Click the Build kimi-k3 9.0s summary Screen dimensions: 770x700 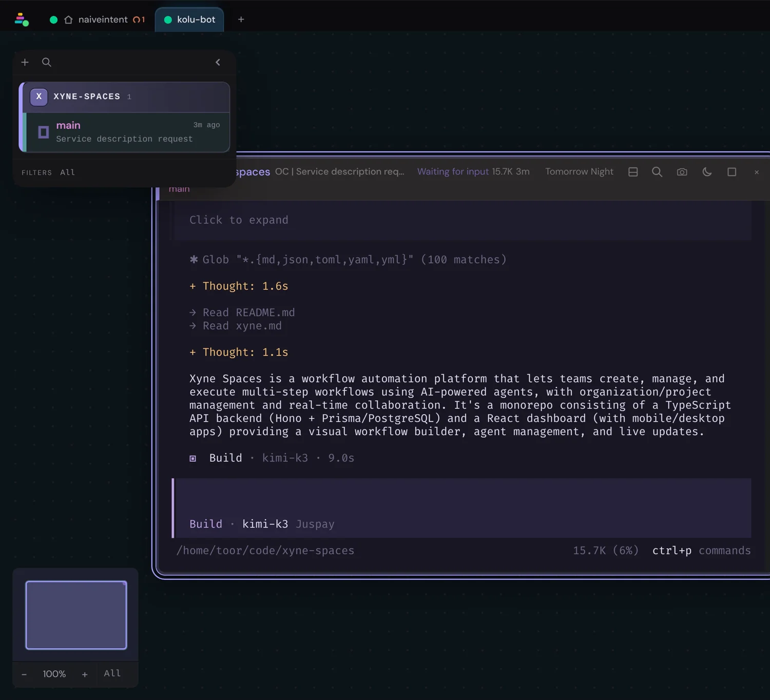click(272, 458)
